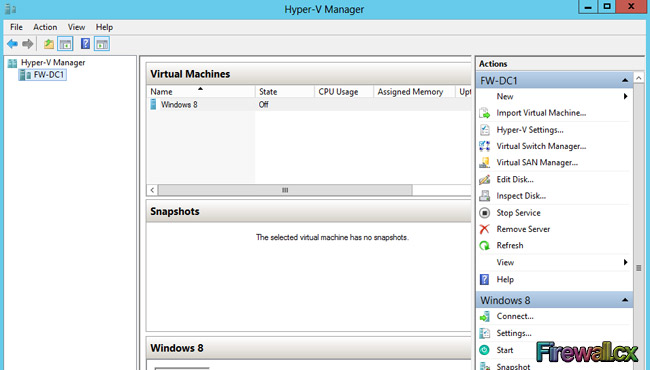Screen dimensions: 650x370
Task: Click the scroll-left arrow in virtual machines list
Action: pos(153,190)
